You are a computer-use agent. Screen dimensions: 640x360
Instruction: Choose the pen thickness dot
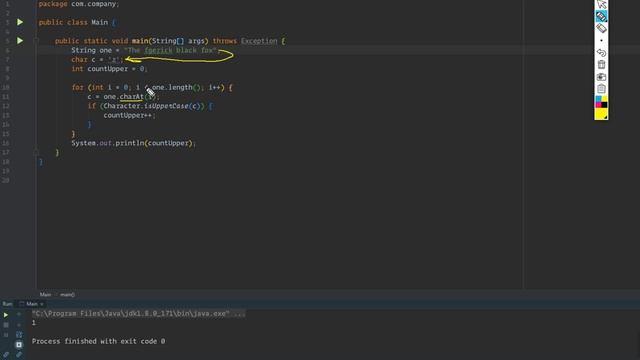pos(601,40)
